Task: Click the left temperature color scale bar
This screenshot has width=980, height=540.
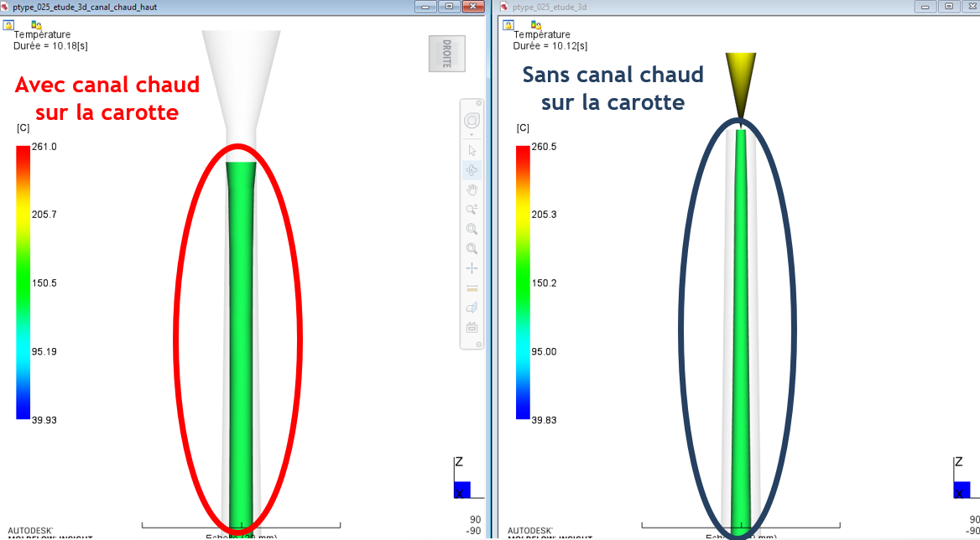Action: coord(23,282)
